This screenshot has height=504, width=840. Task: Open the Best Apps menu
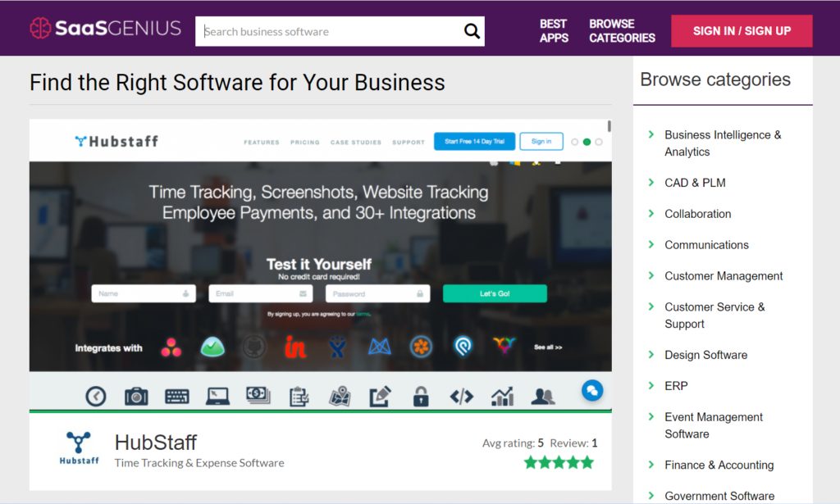click(x=554, y=31)
